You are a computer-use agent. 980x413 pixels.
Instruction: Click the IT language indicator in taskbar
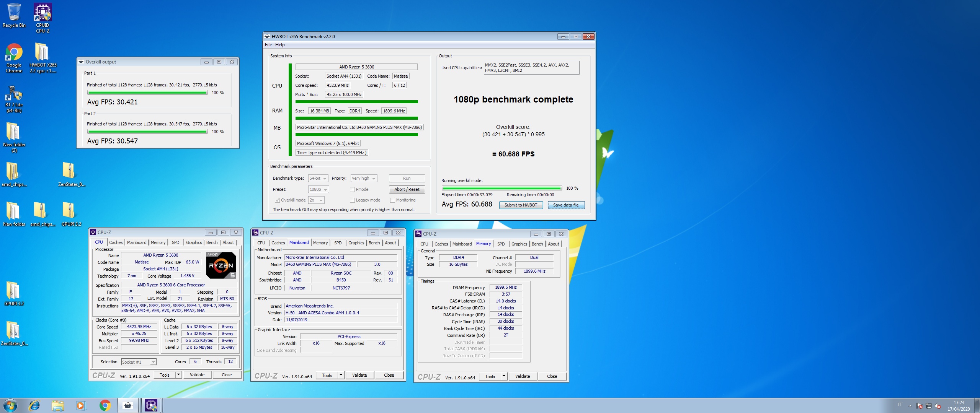coord(899,405)
